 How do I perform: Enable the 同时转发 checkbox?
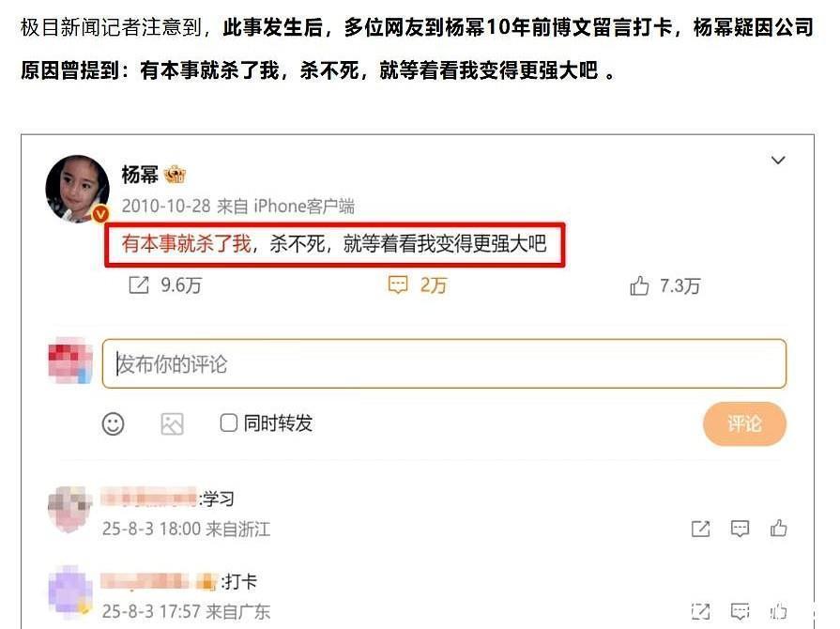tap(229, 422)
